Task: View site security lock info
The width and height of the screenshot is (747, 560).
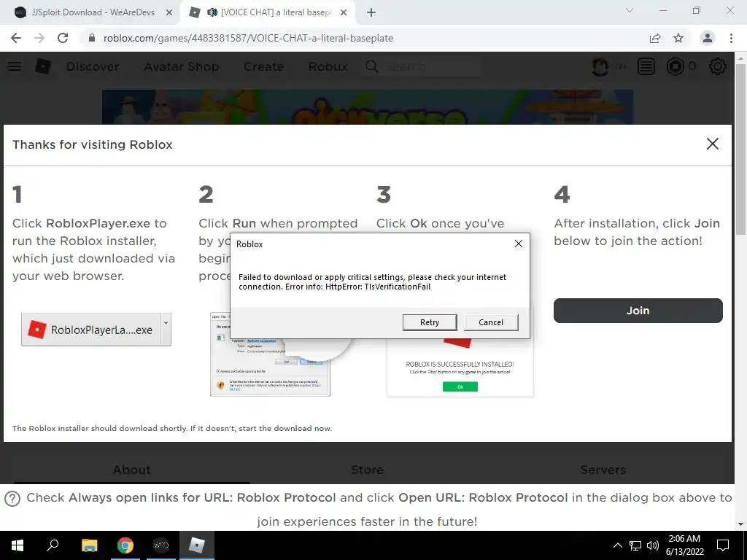Action: point(91,38)
